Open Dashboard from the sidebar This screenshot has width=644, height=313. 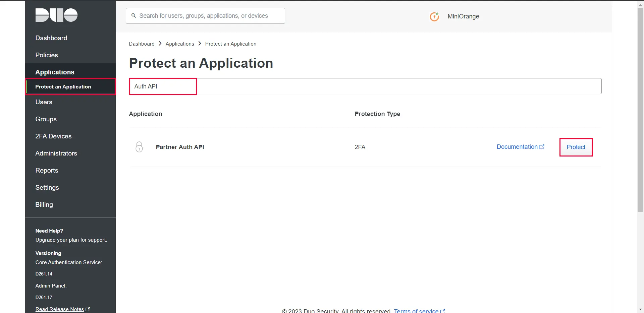pos(51,38)
